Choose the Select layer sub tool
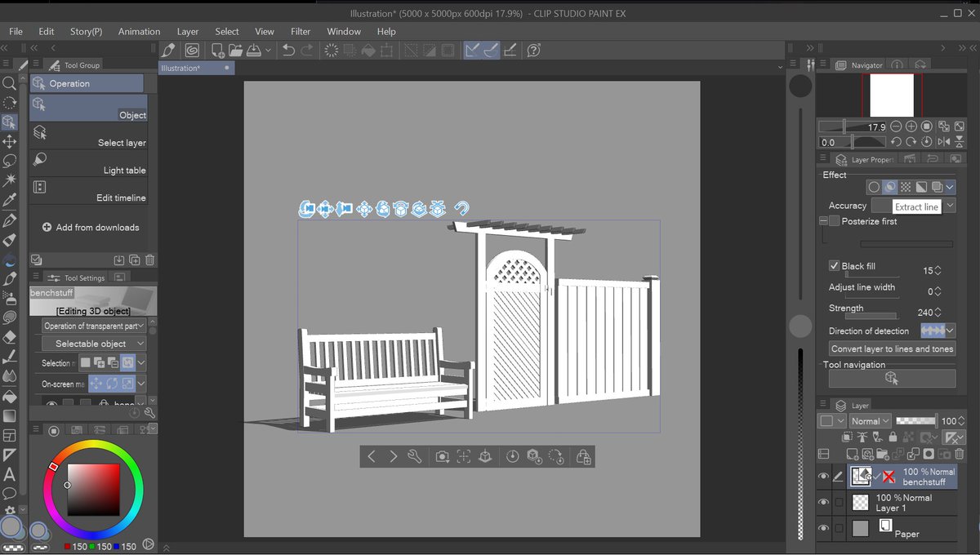980x555 pixels. [89, 135]
